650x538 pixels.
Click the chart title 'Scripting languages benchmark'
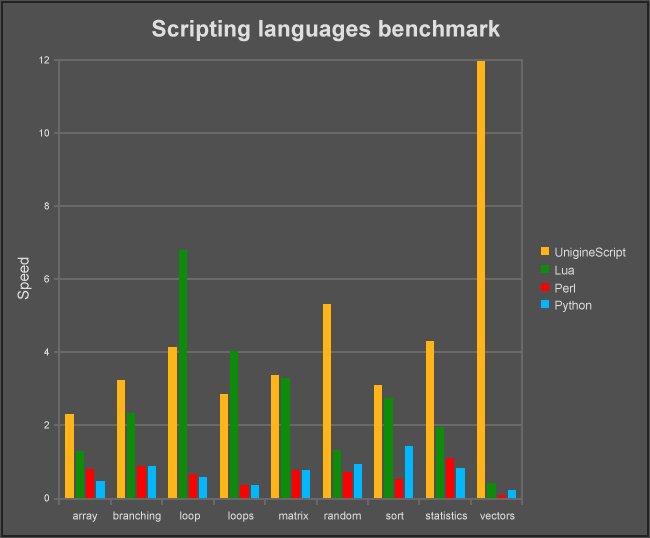(x=325, y=29)
